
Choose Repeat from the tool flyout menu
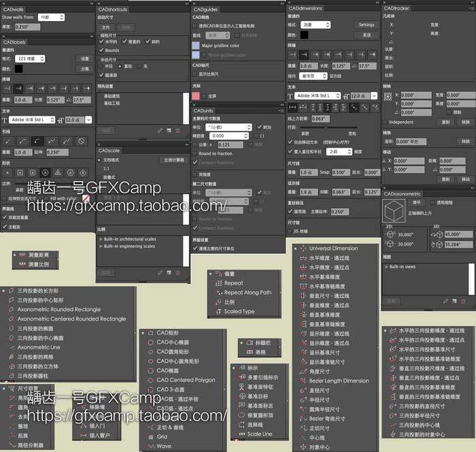coord(233,283)
